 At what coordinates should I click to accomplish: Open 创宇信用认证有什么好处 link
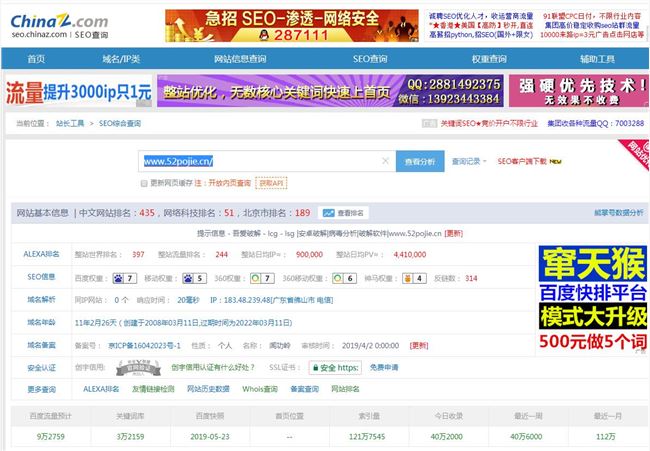(213, 367)
